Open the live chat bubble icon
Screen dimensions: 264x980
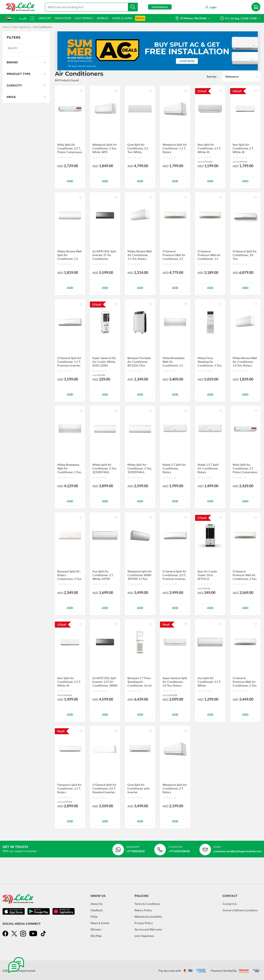(16, 964)
